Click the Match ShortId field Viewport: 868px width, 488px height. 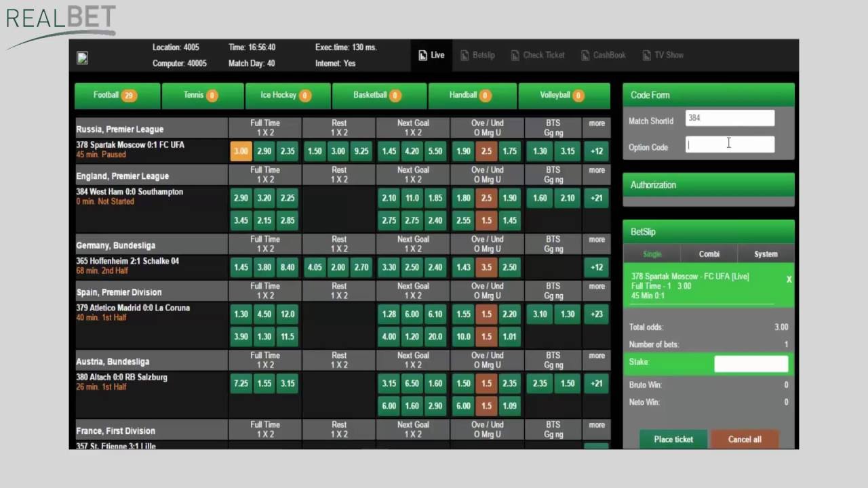[730, 118]
